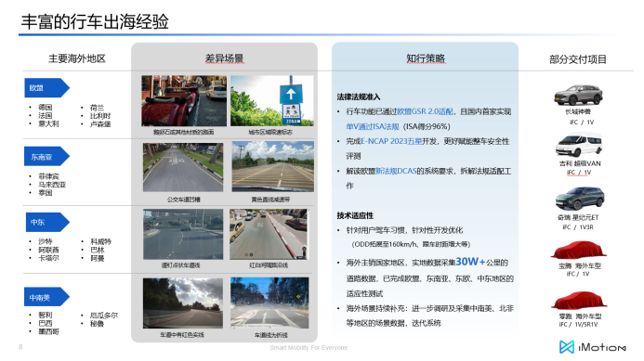Image resolution: width=644 pixels, height=361 pixels.
Task: Select the 中东 blue arrow label
Action: pyautogui.click(x=46, y=223)
